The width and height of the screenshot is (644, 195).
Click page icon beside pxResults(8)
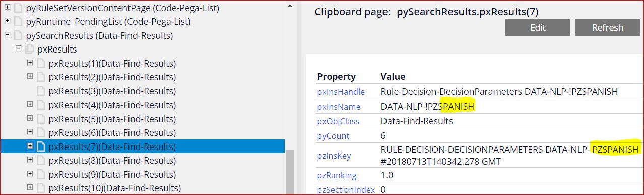(41, 161)
